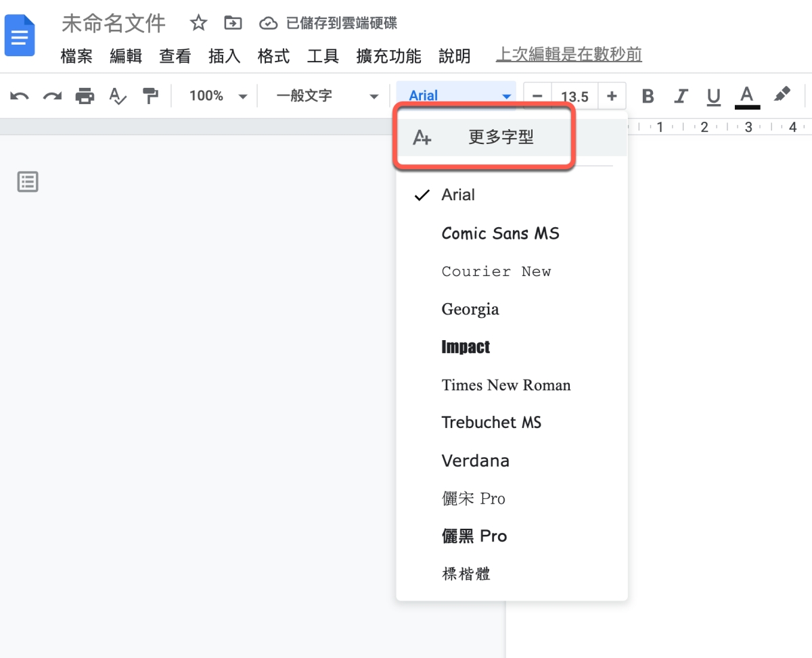The height and width of the screenshot is (658, 812).
Task: Open the 擴充功能 menu
Action: click(389, 56)
